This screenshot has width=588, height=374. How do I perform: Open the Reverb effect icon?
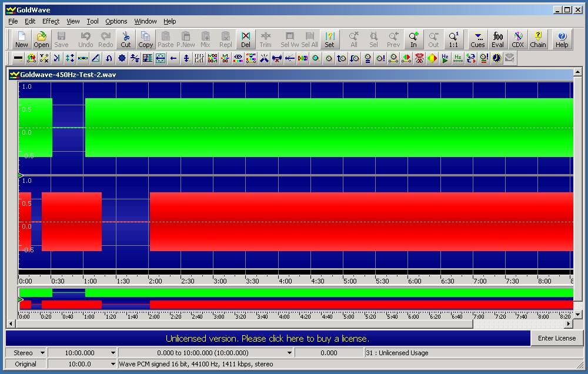point(161,58)
